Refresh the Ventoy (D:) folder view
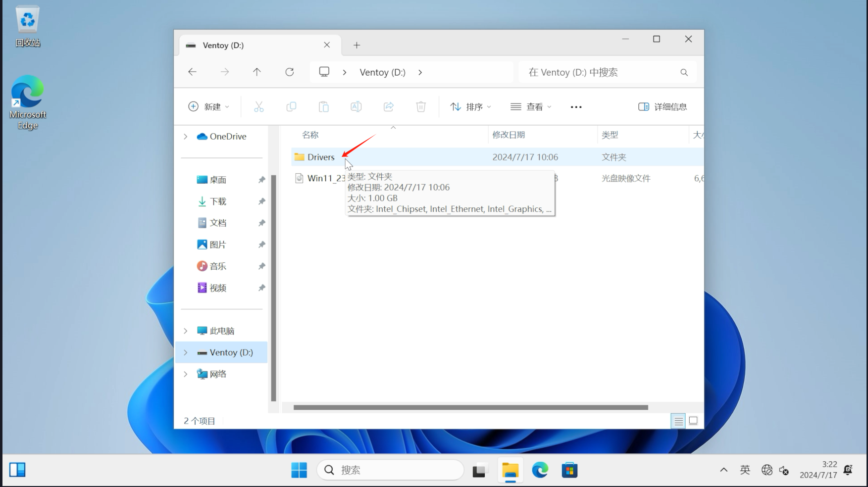This screenshot has width=868, height=487. pos(290,72)
